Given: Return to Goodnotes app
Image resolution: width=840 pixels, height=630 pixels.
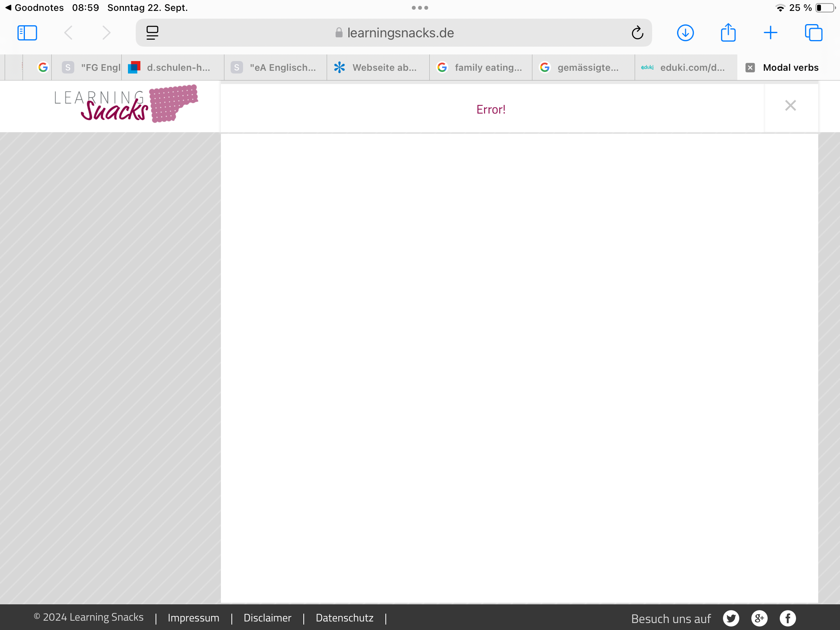Looking at the screenshot, I should (x=34, y=8).
